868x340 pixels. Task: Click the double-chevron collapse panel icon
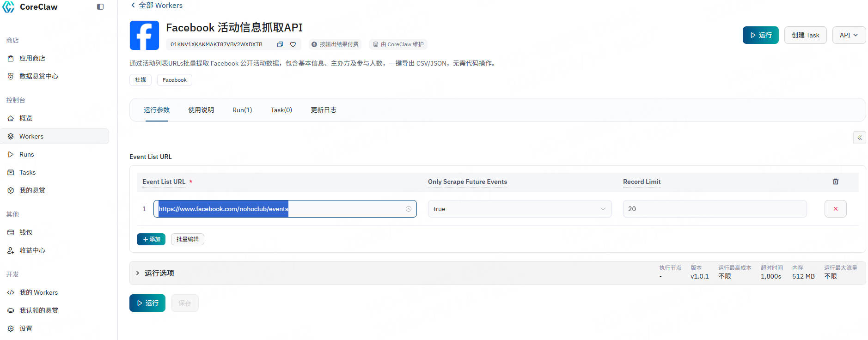859,138
